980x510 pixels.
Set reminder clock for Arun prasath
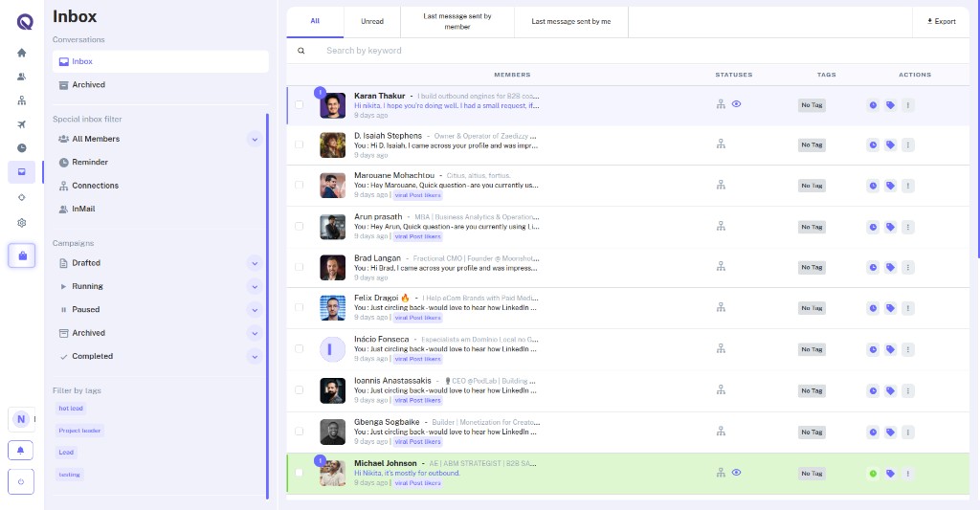[x=873, y=227]
